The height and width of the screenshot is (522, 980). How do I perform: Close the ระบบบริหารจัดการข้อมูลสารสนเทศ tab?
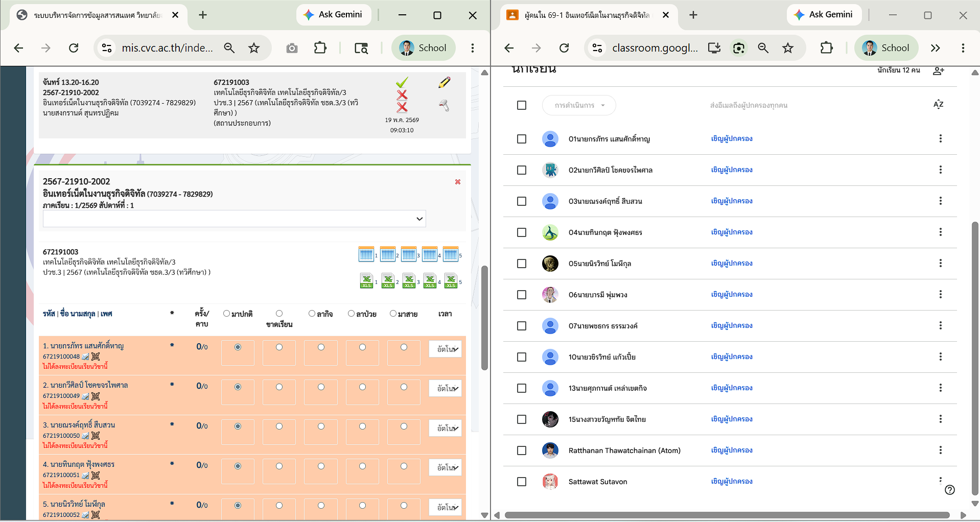coord(175,15)
